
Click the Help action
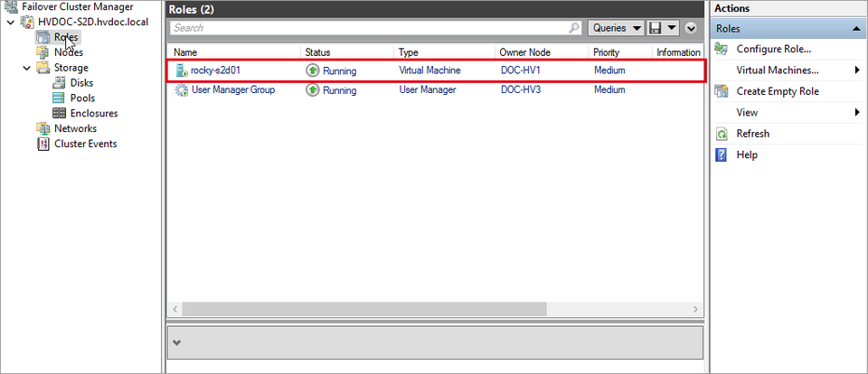pos(747,154)
